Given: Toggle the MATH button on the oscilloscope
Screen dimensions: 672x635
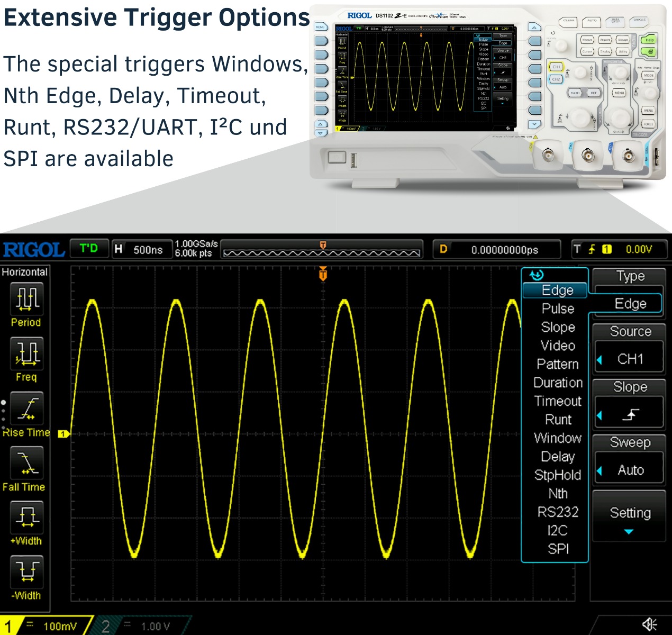Looking at the screenshot, I should [575, 93].
